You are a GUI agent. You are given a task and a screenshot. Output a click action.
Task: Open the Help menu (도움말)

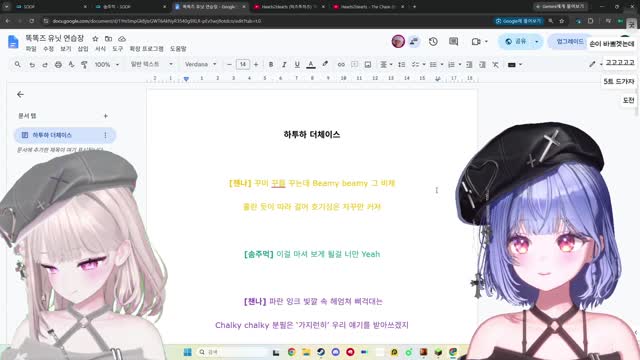pyautogui.click(x=178, y=49)
